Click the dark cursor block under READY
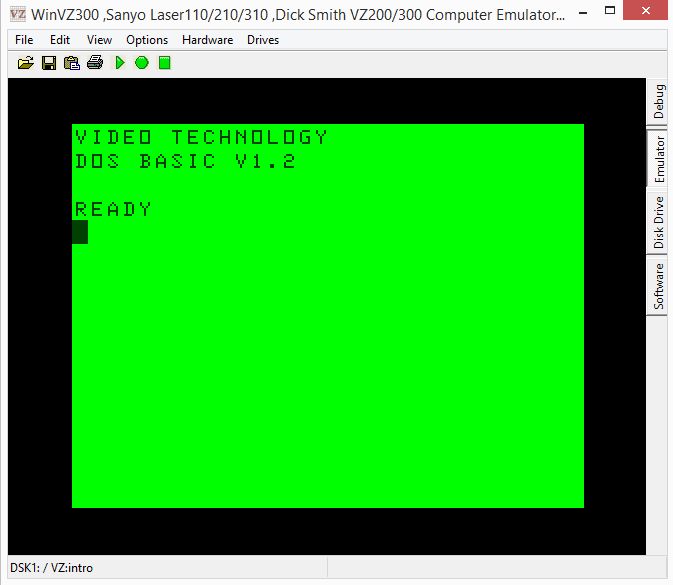673x585 pixels. (x=80, y=232)
